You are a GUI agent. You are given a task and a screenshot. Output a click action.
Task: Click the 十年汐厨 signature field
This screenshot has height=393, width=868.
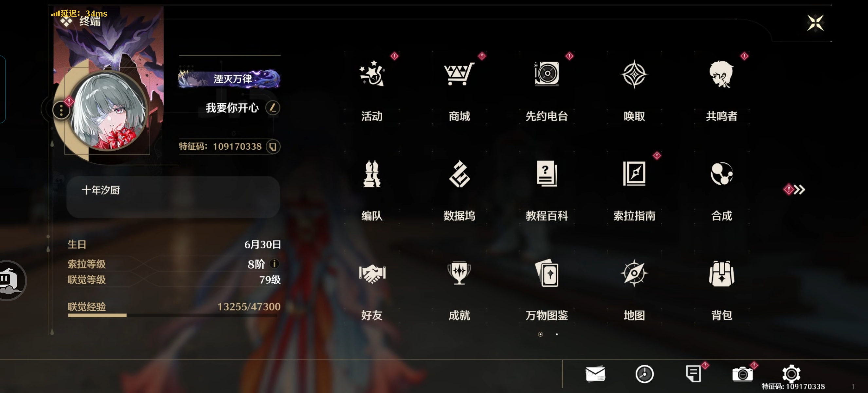pos(173,197)
